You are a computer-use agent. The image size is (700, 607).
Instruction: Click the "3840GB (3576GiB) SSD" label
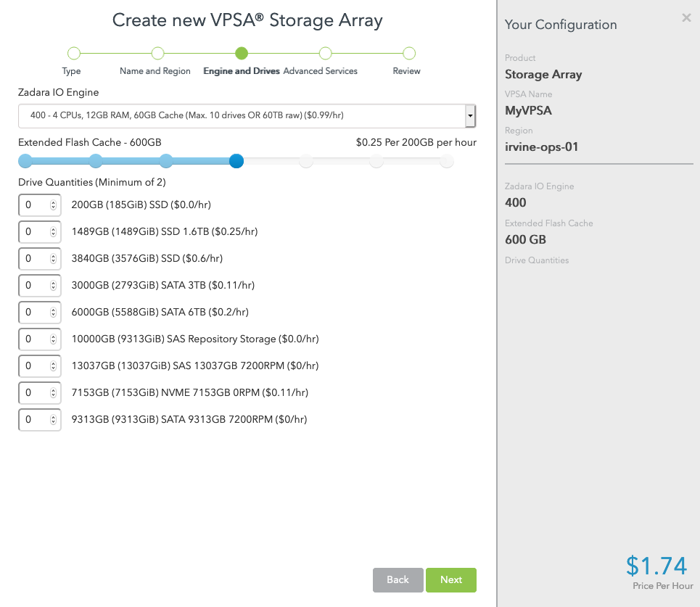(147, 258)
